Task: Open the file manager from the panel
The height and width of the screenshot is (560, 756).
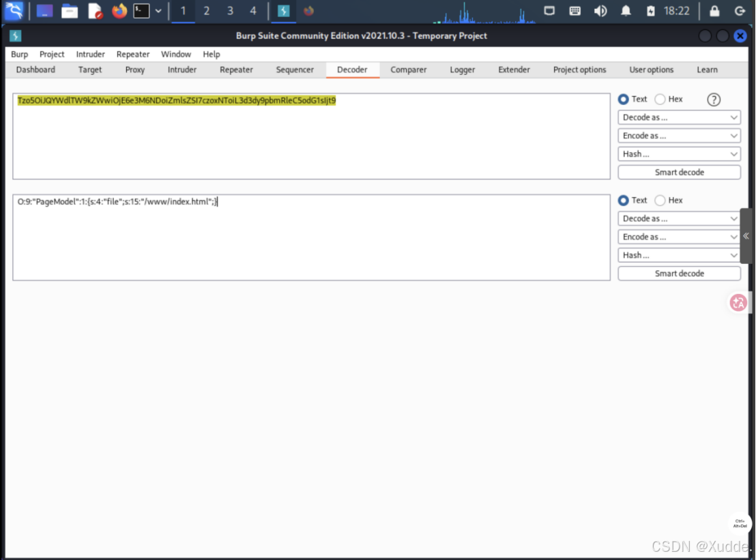Action: coord(70,11)
